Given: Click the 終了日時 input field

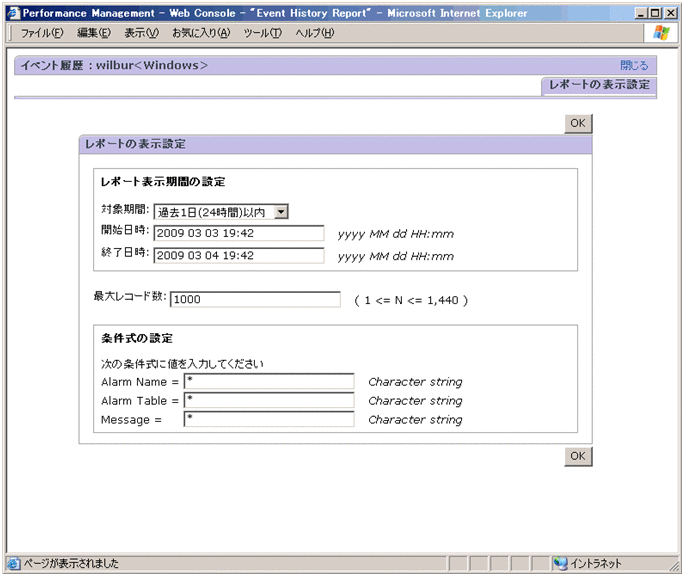Looking at the screenshot, I should click(239, 256).
